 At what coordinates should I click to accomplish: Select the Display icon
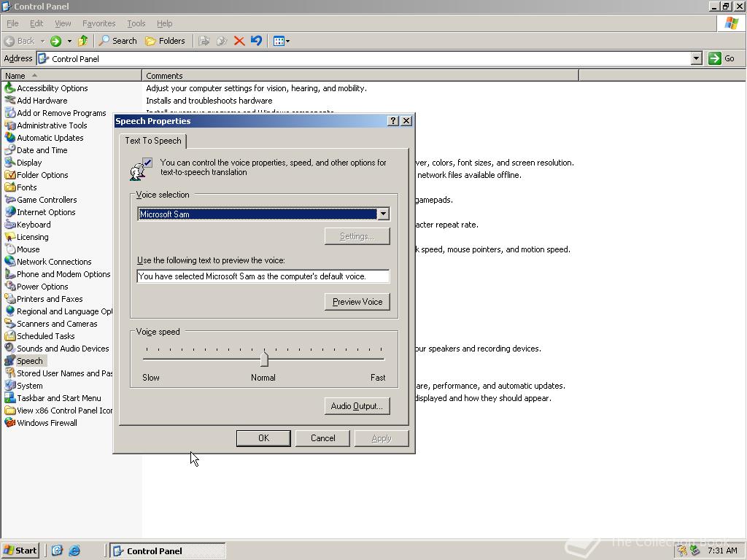10,162
